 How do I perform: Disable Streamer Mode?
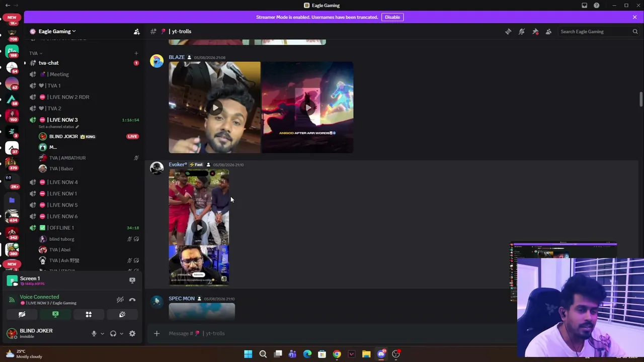(392, 17)
